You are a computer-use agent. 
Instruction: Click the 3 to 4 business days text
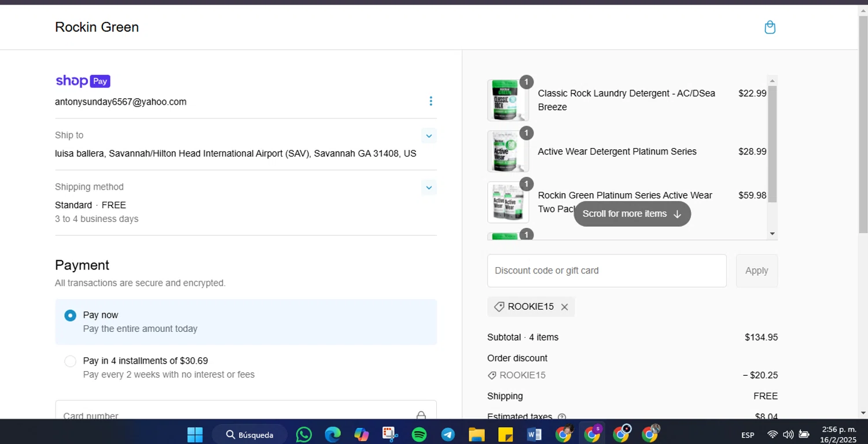(97, 219)
